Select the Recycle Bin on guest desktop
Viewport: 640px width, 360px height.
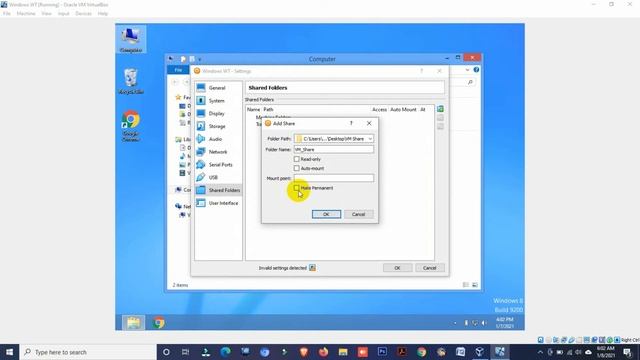coord(131,82)
